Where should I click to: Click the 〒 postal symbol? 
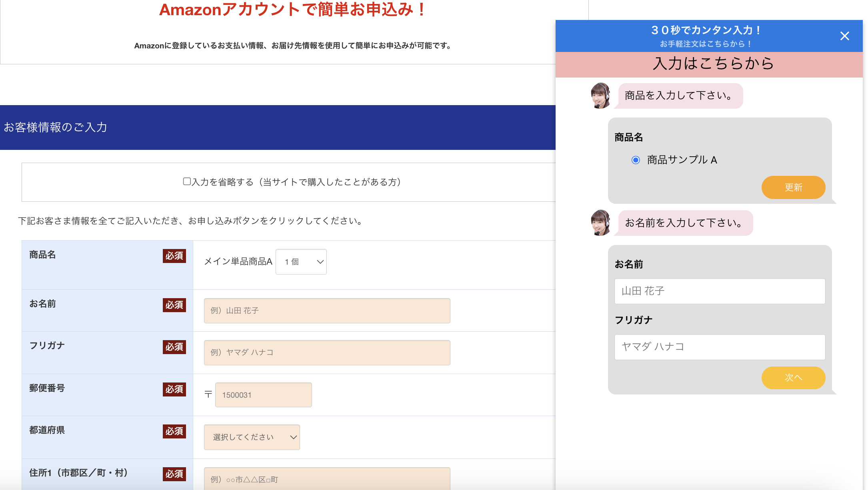tap(208, 394)
